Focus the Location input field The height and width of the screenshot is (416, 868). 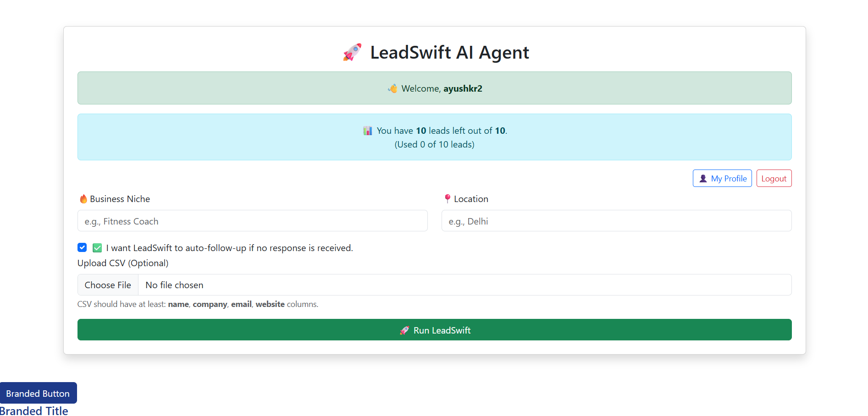[617, 221]
